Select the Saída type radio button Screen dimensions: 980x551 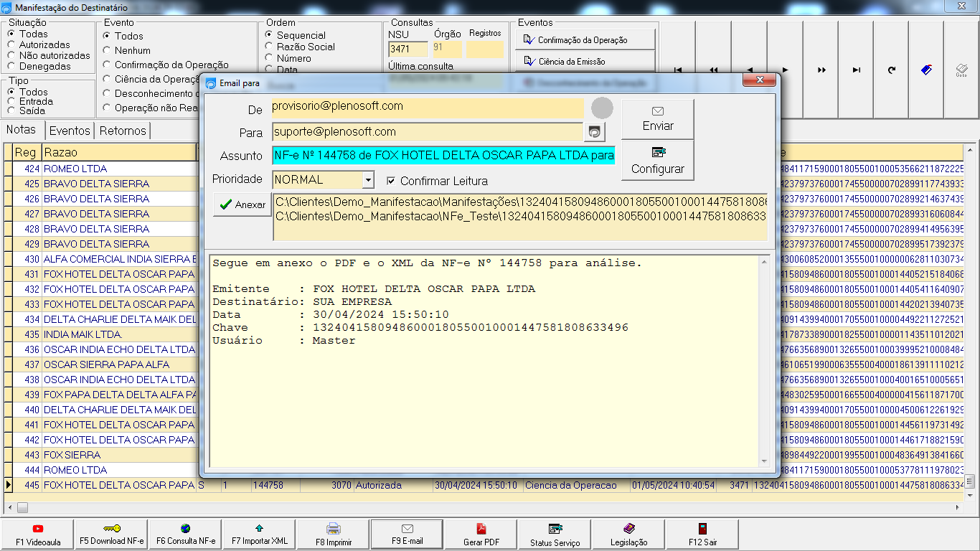[11, 110]
